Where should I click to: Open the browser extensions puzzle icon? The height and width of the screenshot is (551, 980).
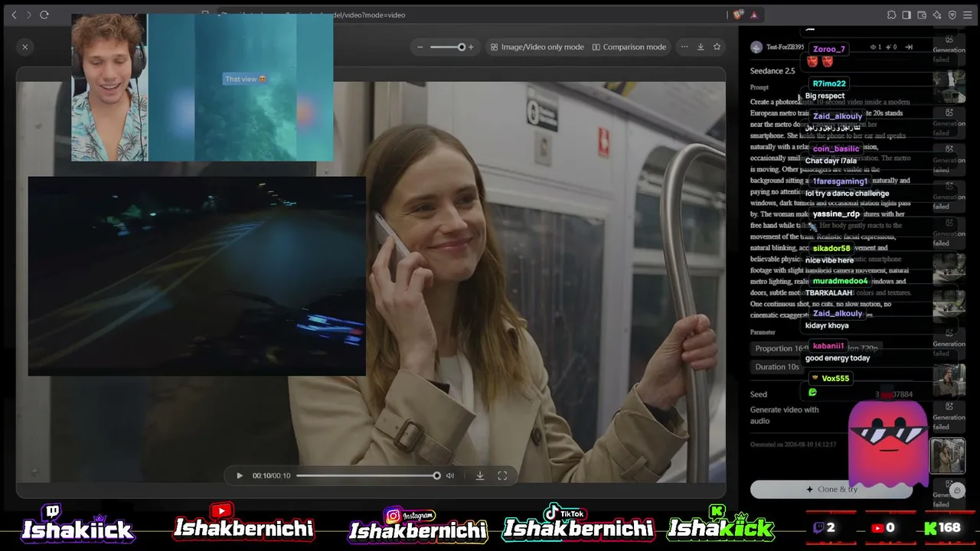[892, 15]
